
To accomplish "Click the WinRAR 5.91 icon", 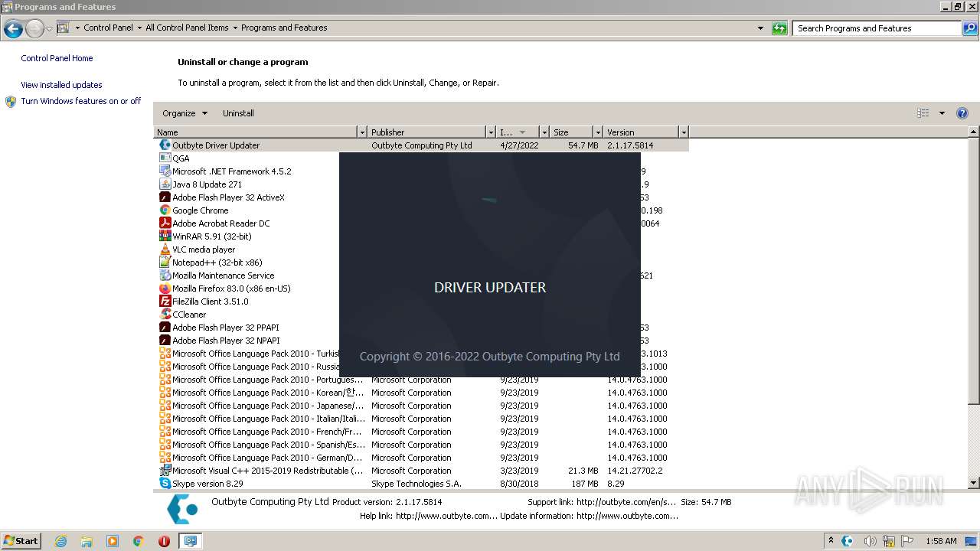I will point(165,236).
